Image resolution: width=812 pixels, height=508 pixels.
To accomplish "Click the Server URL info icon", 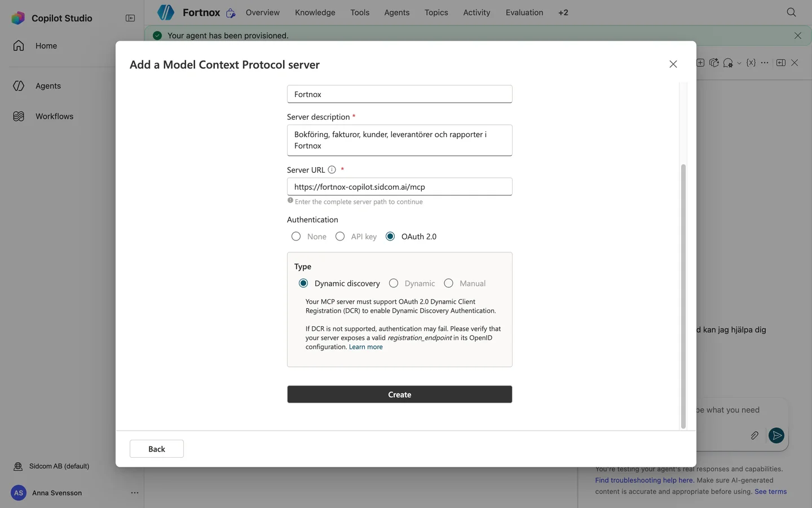I will 332,170.
